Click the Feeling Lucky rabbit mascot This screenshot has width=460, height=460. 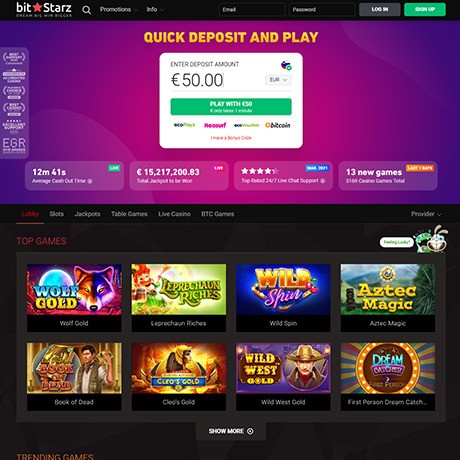[x=432, y=239]
